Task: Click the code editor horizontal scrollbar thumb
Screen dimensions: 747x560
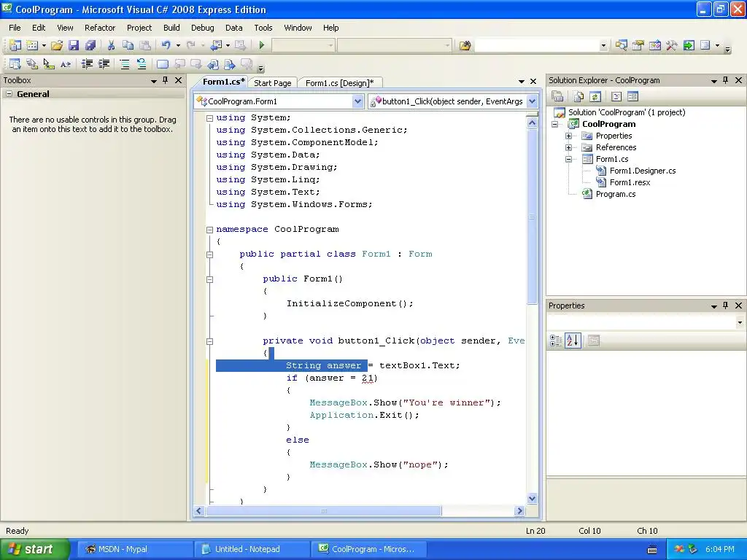Action: coord(324,511)
